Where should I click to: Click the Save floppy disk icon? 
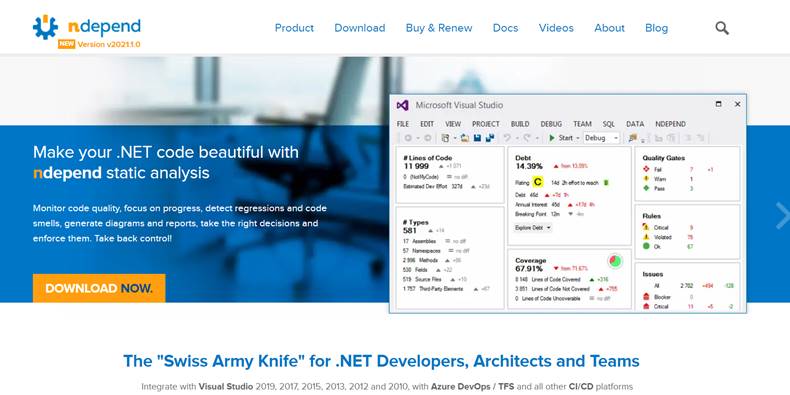coord(477,138)
